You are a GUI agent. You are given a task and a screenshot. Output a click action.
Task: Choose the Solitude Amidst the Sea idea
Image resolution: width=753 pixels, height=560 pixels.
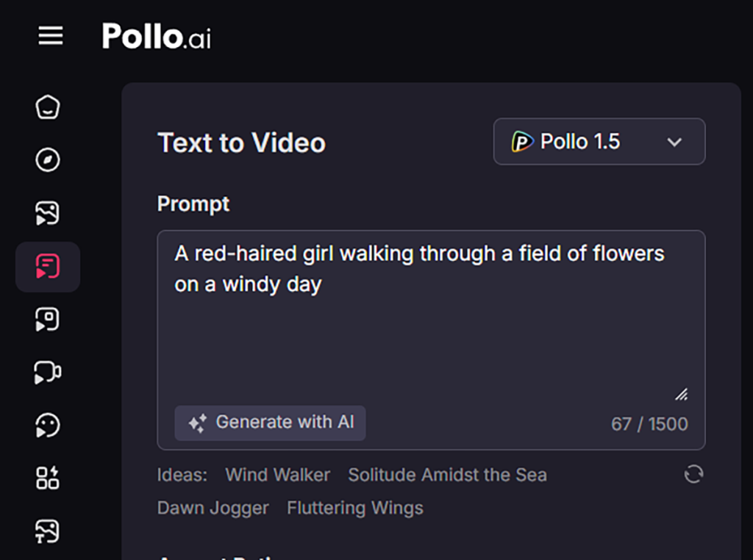pos(447,475)
